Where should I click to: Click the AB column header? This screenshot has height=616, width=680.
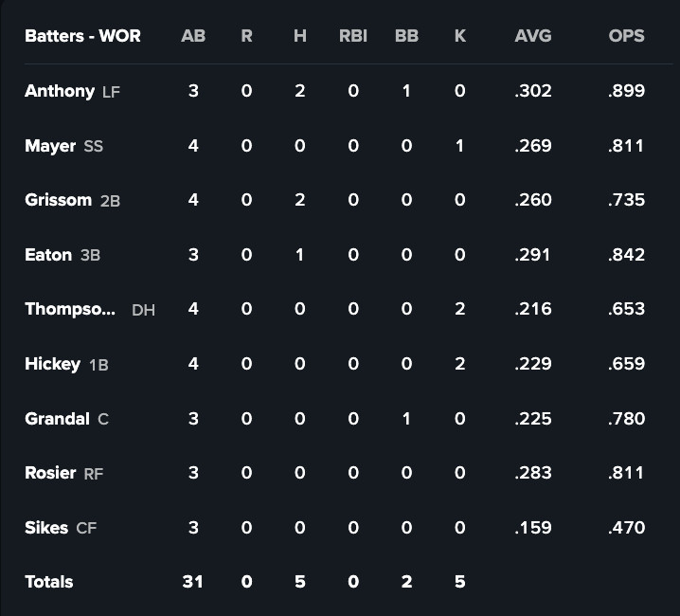(193, 36)
